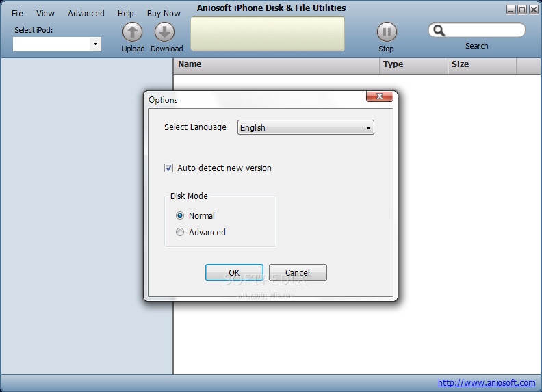Sort the file list by Size column
The height and width of the screenshot is (392, 542).
(x=482, y=66)
